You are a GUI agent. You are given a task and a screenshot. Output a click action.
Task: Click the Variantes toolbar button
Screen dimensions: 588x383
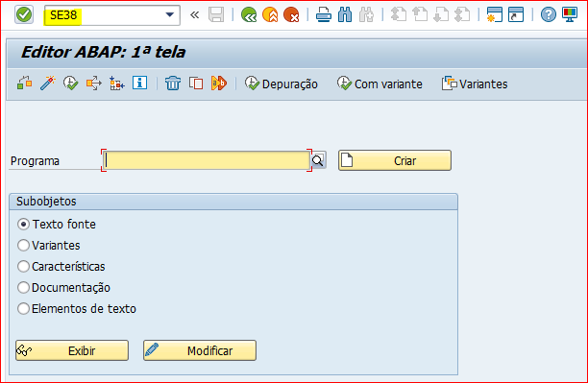(475, 84)
